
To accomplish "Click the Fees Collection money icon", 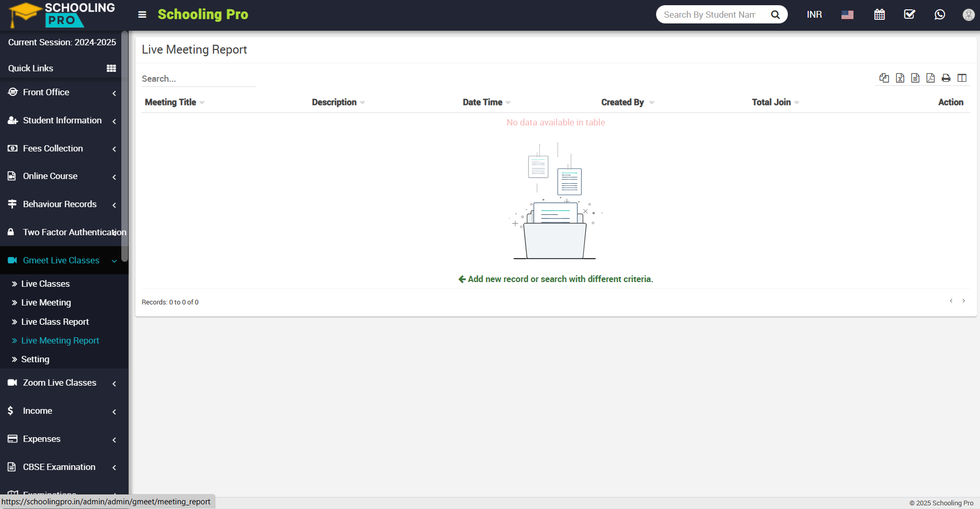I will (x=12, y=148).
